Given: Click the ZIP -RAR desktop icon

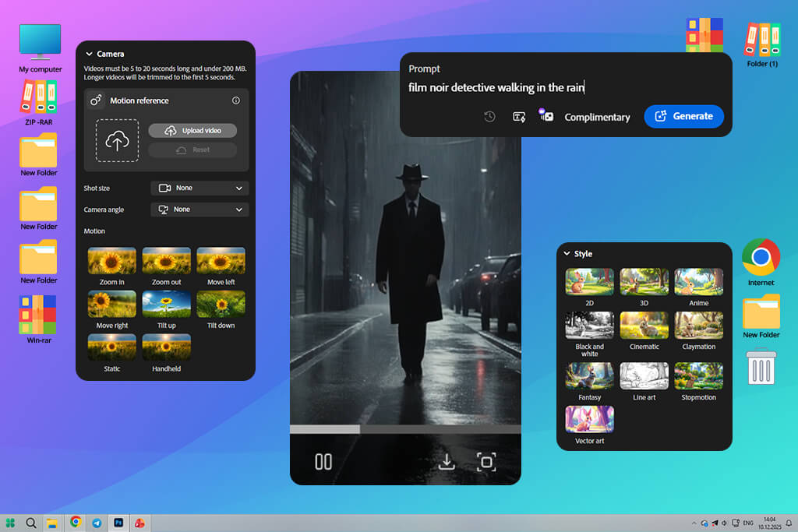Looking at the screenshot, I should (x=39, y=97).
